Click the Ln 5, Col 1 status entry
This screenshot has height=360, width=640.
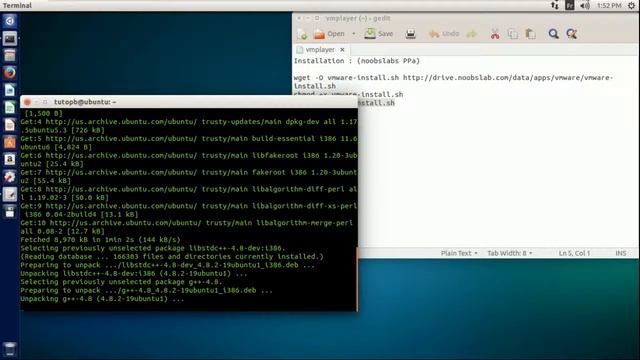574,253
